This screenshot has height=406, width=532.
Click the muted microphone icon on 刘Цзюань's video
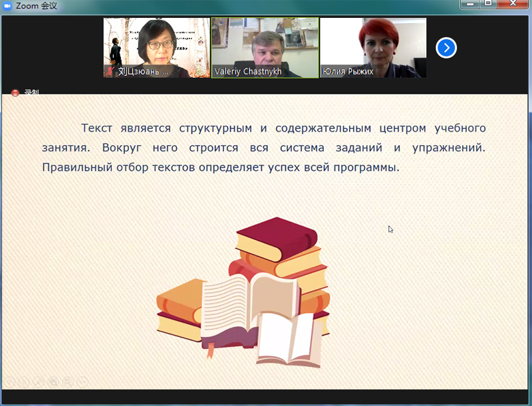tap(110, 71)
